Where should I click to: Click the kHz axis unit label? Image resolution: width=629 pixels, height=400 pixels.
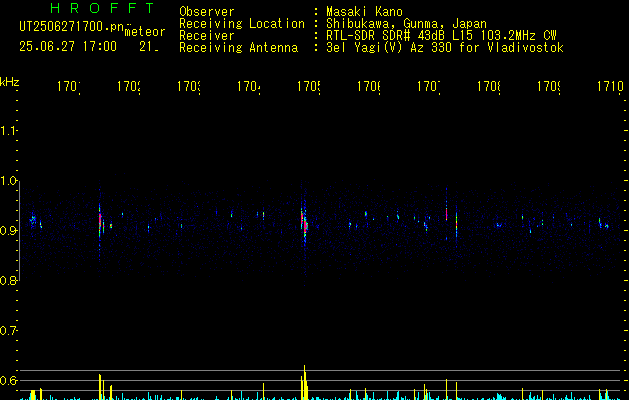10,82
